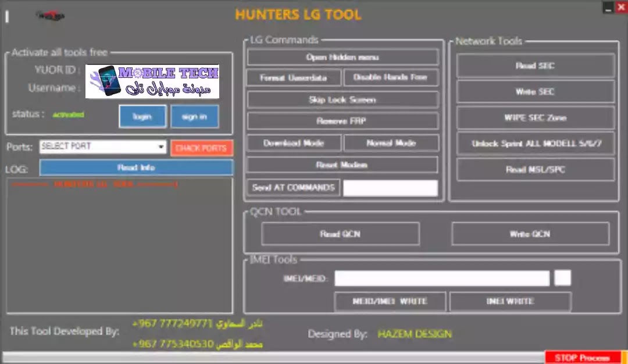The image size is (628, 364).
Task: Run Read Info
Action: coord(135,167)
